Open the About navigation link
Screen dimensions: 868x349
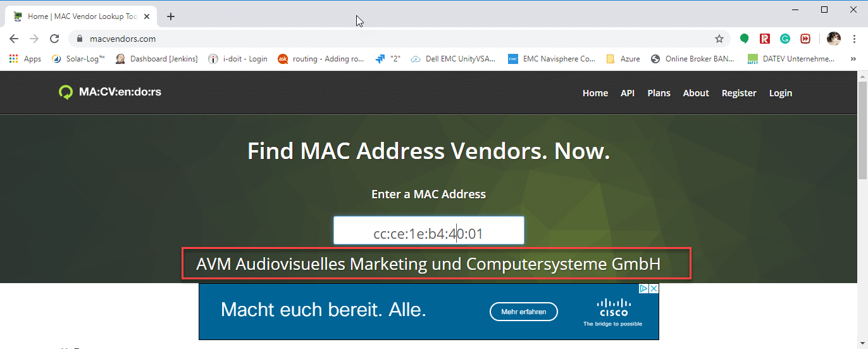pos(696,93)
